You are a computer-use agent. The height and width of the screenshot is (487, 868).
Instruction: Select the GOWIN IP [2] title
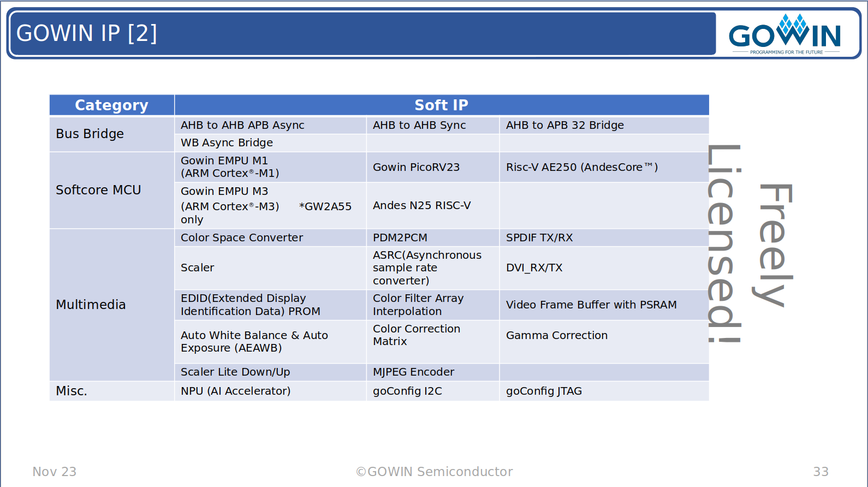click(87, 33)
